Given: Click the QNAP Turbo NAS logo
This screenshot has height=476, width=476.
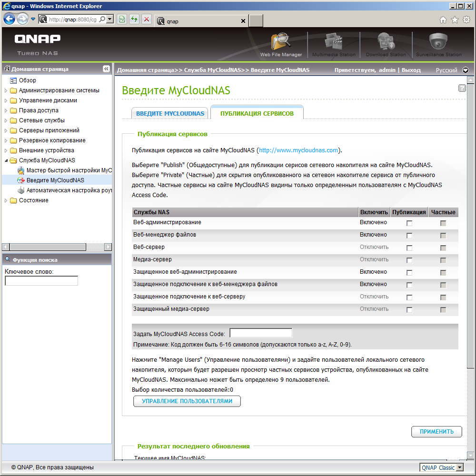Looking at the screenshot, I should point(37,44).
